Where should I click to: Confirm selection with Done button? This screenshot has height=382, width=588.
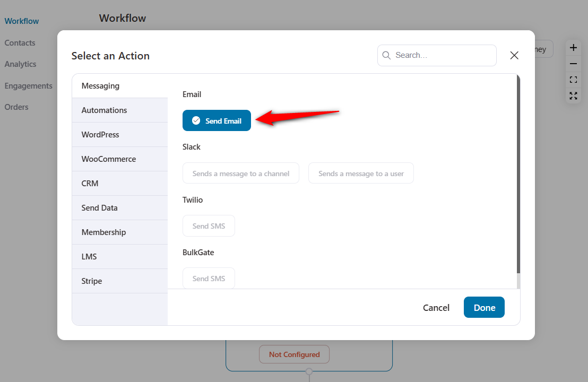[x=484, y=307]
